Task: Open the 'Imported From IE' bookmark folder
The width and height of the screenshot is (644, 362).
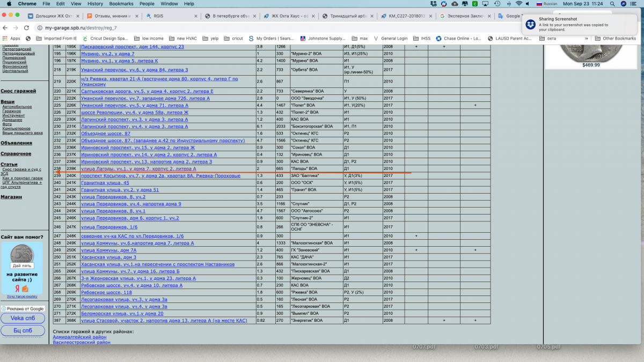Action: coord(56,39)
